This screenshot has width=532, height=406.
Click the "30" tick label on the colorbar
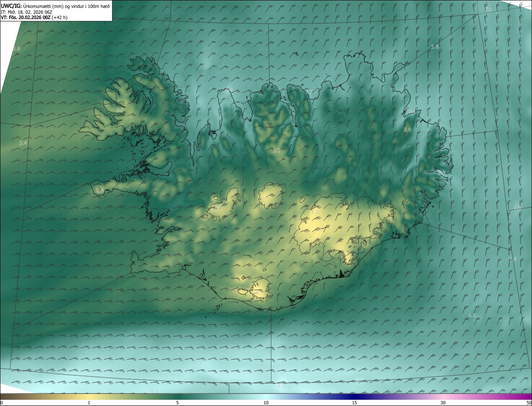[x=443, y=403]
